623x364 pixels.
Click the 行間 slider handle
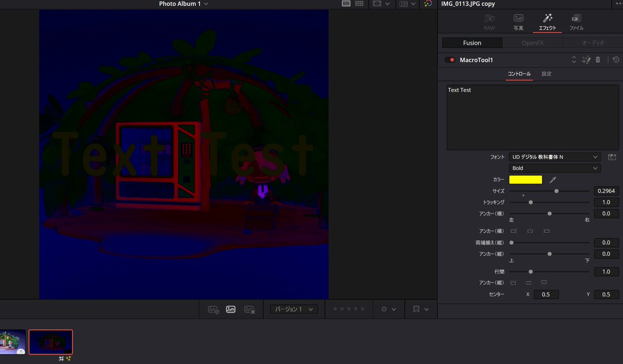[531, 272]
